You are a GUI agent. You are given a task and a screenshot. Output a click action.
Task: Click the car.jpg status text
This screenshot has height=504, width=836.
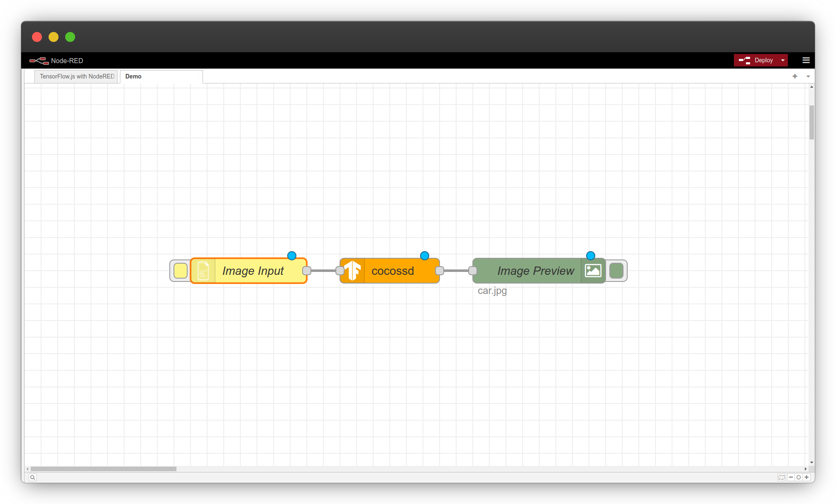[492, 291]
